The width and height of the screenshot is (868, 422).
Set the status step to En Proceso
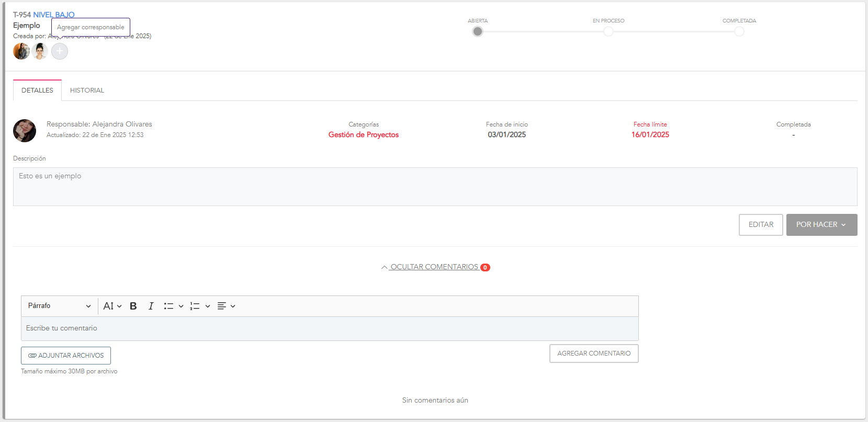pyautogui.click(x=608, y=31)
